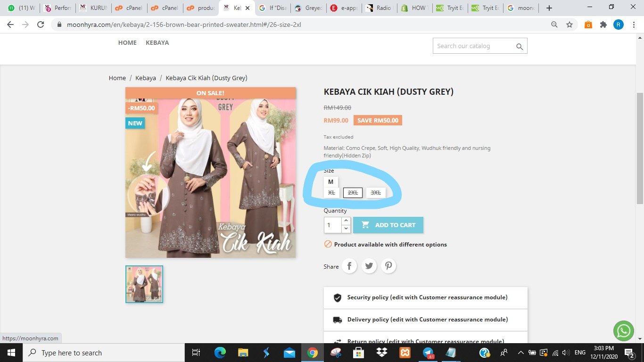Click the Kebaya breadcrumb link
Viewport: 644px width, 362px height.
pos(146,78)
